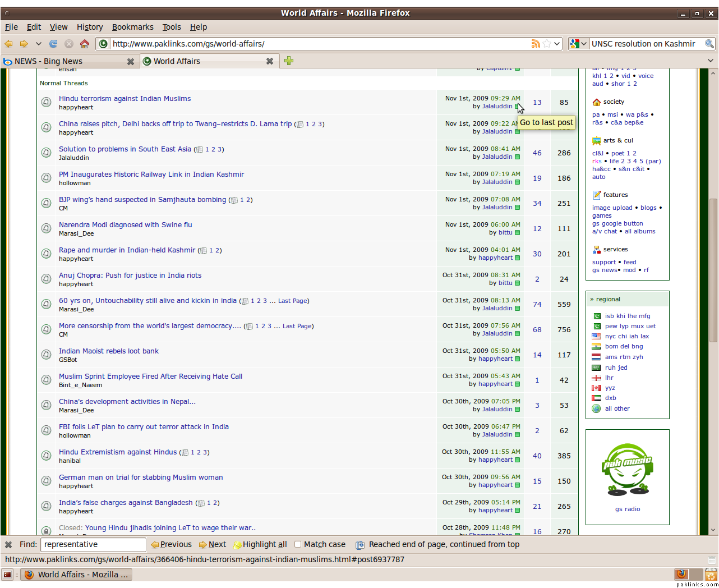Screen dimensions: 719x588
Task: Open a new tab with plus icon
Action: tap(289, 61)
